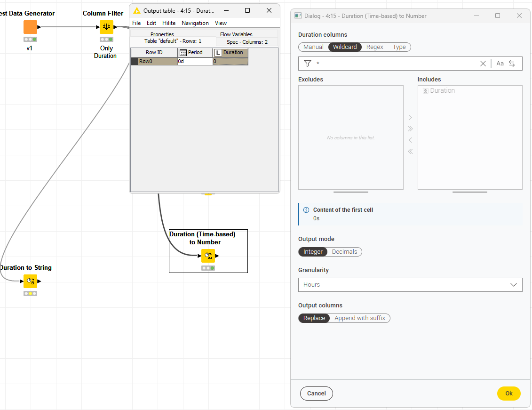
Task: Choose Regex column selection mode
Action: 374,47
